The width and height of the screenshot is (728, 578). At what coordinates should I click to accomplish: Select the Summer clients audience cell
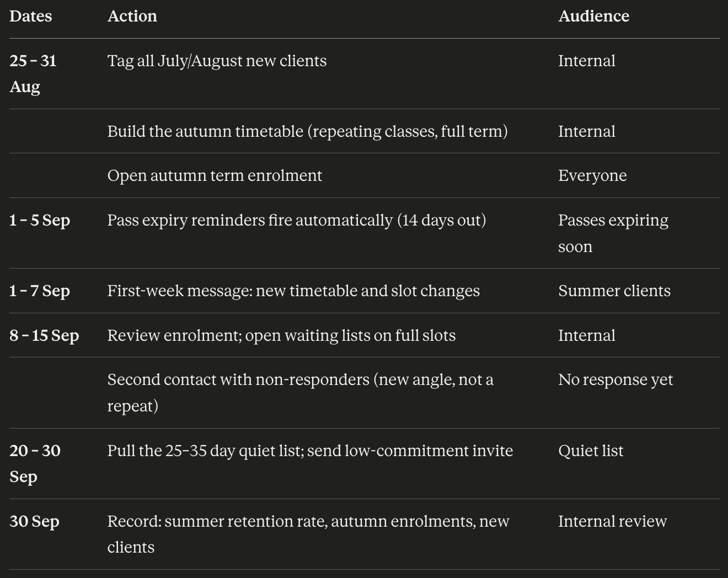click(614, 291)
